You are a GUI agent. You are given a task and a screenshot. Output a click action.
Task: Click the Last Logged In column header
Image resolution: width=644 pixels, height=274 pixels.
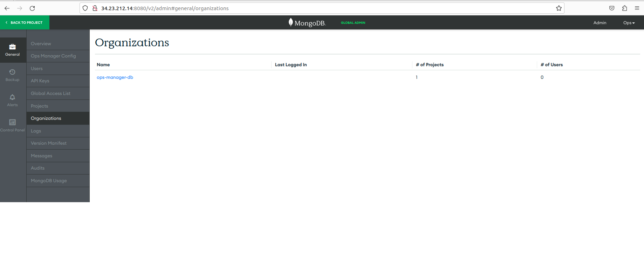[291, 65]
